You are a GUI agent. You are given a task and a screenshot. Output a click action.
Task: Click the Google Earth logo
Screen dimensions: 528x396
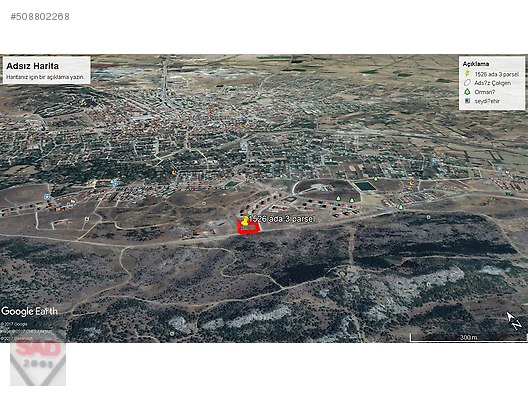click(x=29, y=311)
